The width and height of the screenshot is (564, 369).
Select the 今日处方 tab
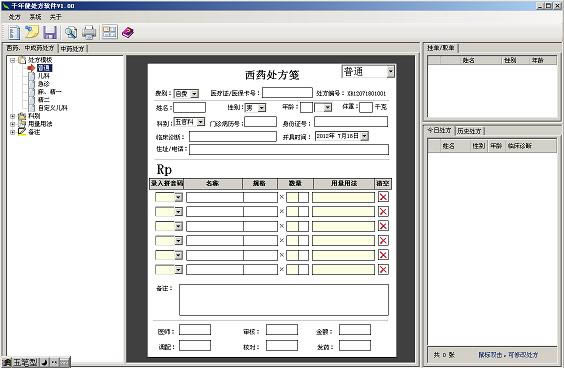point(439,130)
